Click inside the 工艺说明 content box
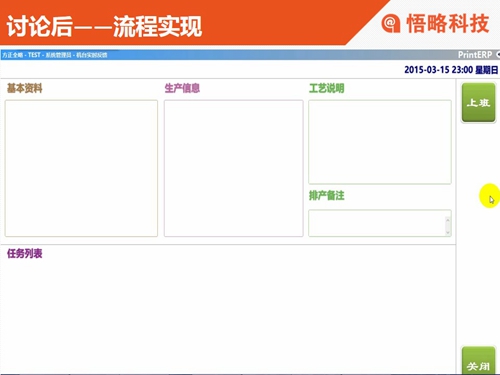The image size is (500, 375). [380, 142]
